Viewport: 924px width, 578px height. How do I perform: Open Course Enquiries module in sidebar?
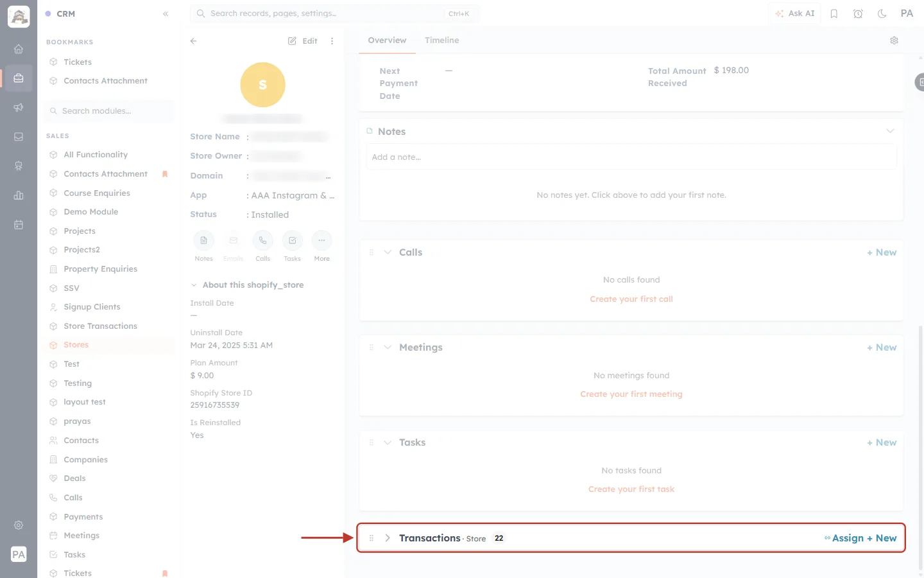coord(97,193)
